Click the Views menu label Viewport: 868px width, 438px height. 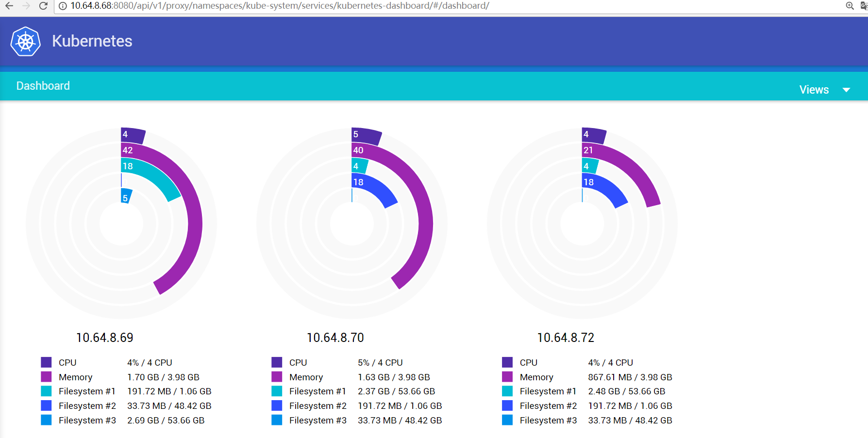pyautogui.click(x=814, y=90)
